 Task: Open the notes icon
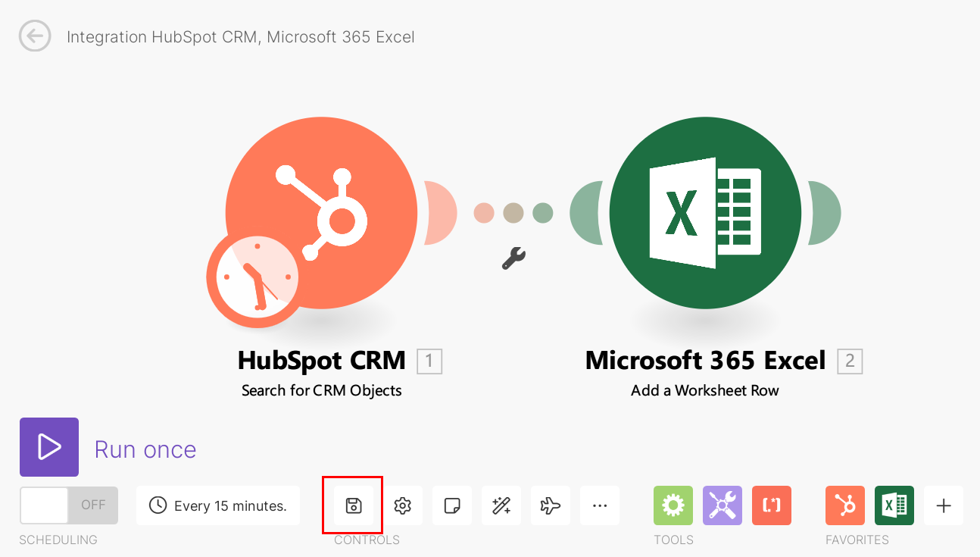click(x=452, y=505)
